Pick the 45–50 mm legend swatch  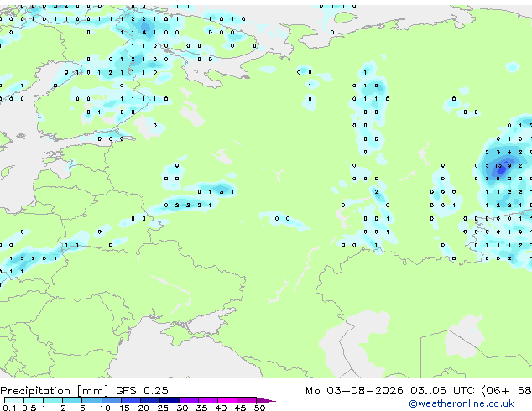coord(247,400)
